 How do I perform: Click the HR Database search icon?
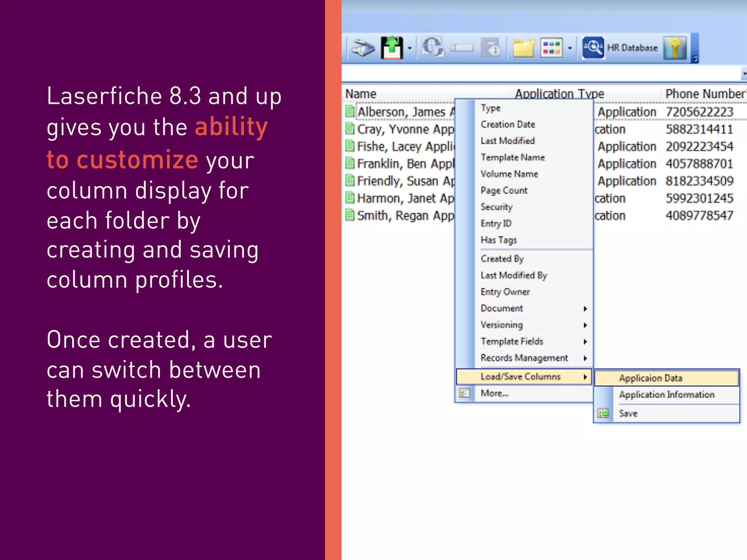pos(593,47)
